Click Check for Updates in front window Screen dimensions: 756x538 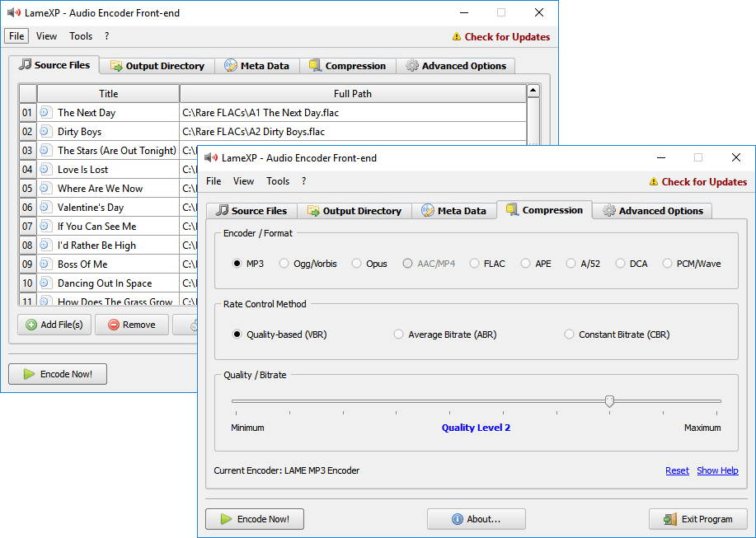(x=704, y=181)
